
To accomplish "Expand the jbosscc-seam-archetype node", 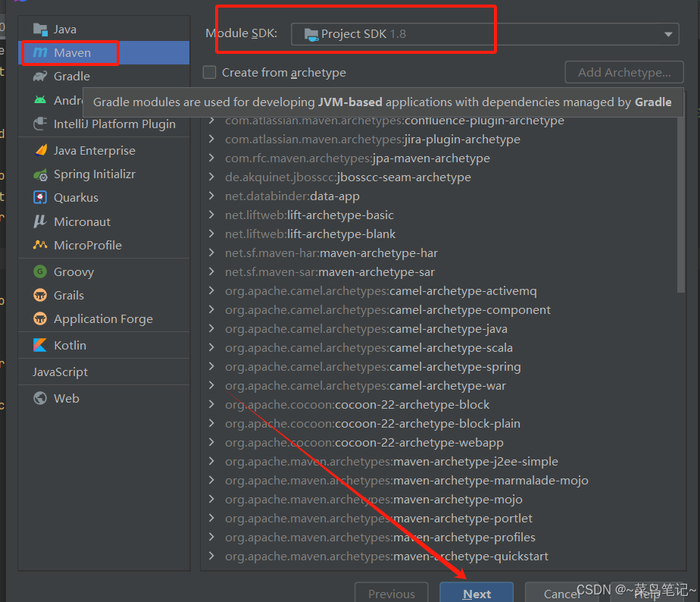I will [211, 177].
